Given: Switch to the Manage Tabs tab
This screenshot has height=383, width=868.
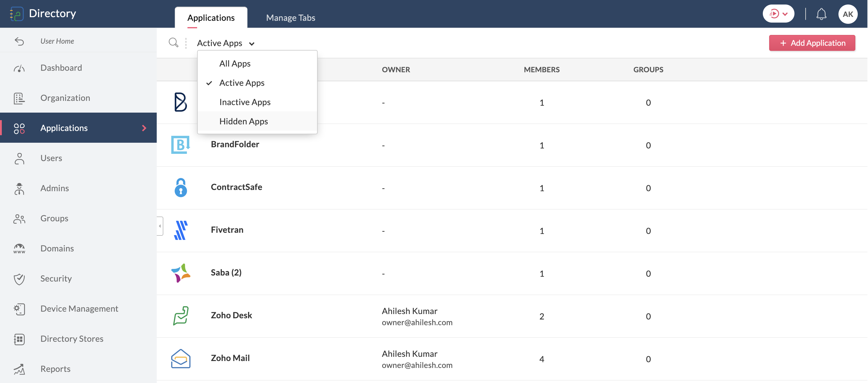Looking at the screenshot, I should pos(291,17).
